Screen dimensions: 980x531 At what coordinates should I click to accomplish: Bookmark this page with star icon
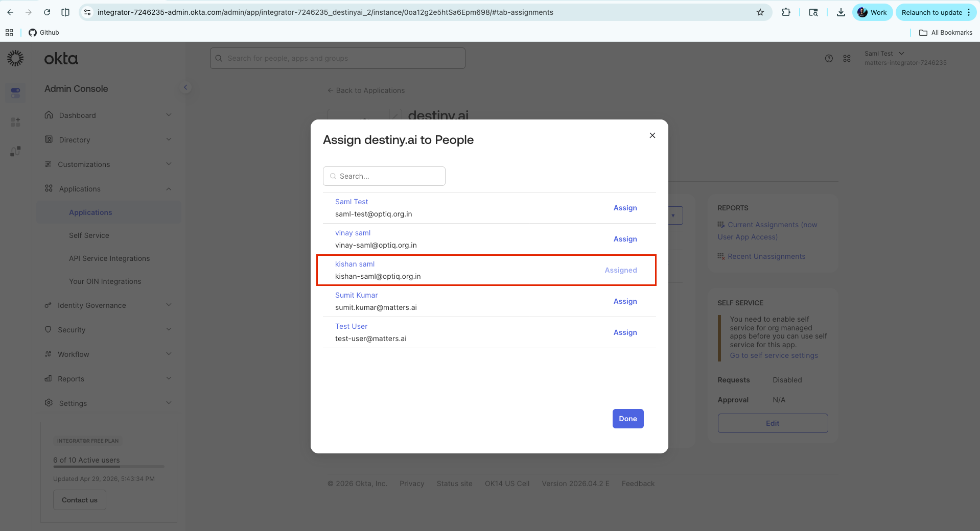coord(760,12)
